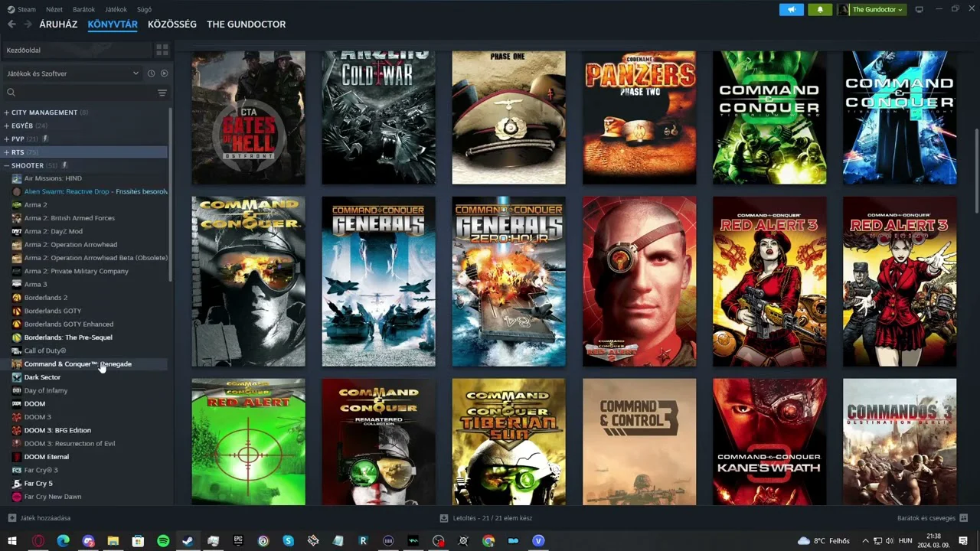
Task: Click the Steam icon in the taskbar
Action: (x=188, y=541)
